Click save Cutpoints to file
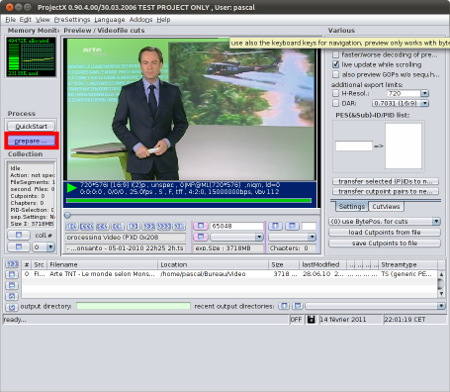 [x=384, y=243]
